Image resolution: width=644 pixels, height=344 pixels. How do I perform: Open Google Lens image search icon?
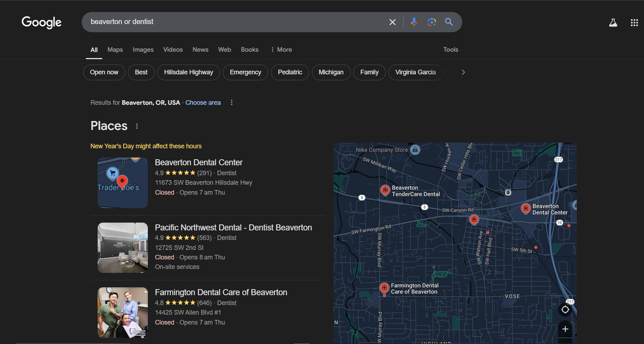pos(431,22)
